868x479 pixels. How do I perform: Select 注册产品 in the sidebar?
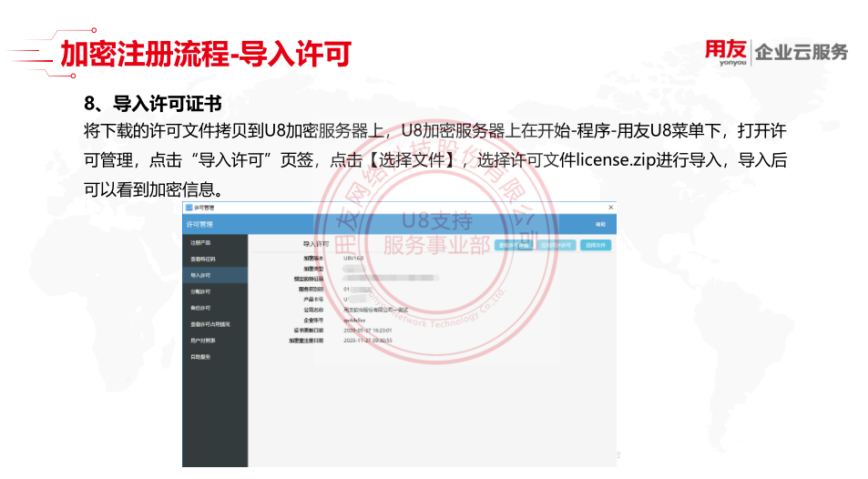point(215,242)
